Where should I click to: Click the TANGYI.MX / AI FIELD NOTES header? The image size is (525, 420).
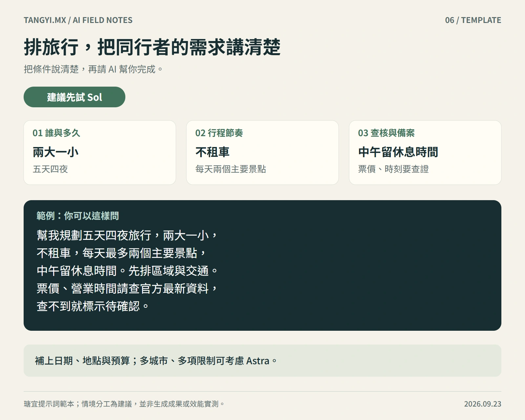click(x=78, y=20)
